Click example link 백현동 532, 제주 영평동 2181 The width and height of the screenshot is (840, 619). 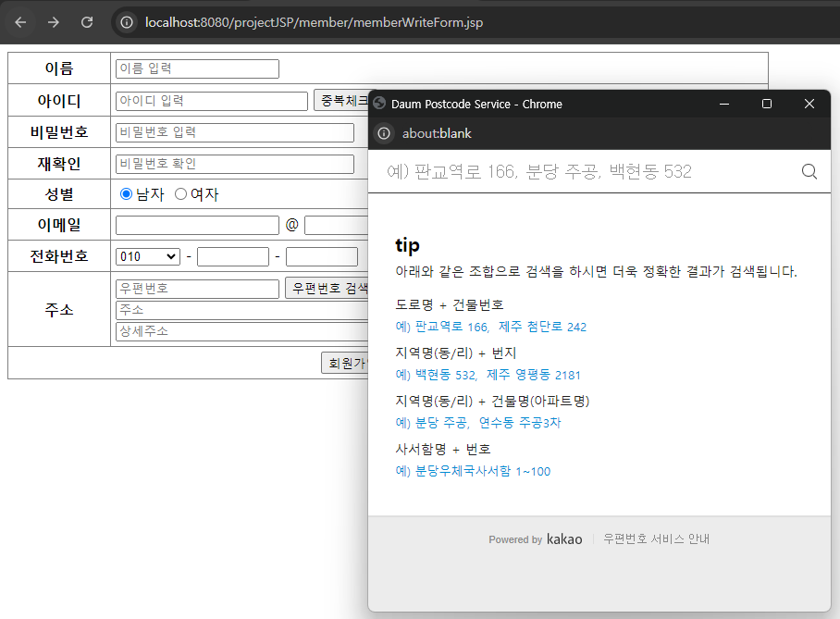click(488, 375)
